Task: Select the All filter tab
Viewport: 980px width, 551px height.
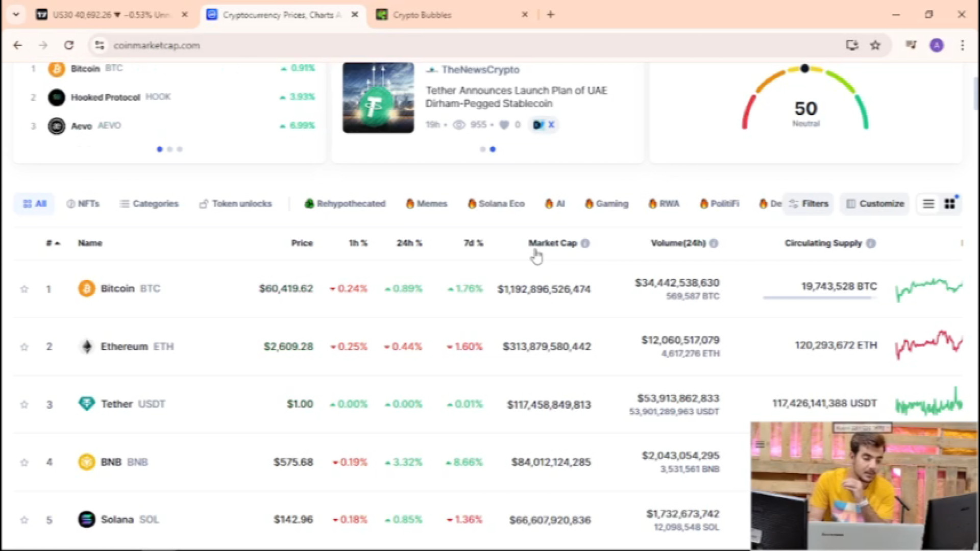Action: 34,204
